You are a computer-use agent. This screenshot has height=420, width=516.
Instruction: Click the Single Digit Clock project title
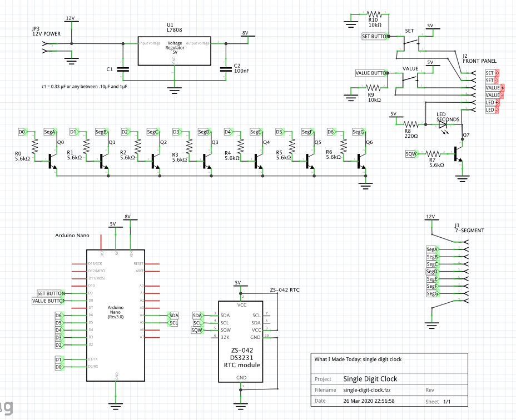coord(370,379)
